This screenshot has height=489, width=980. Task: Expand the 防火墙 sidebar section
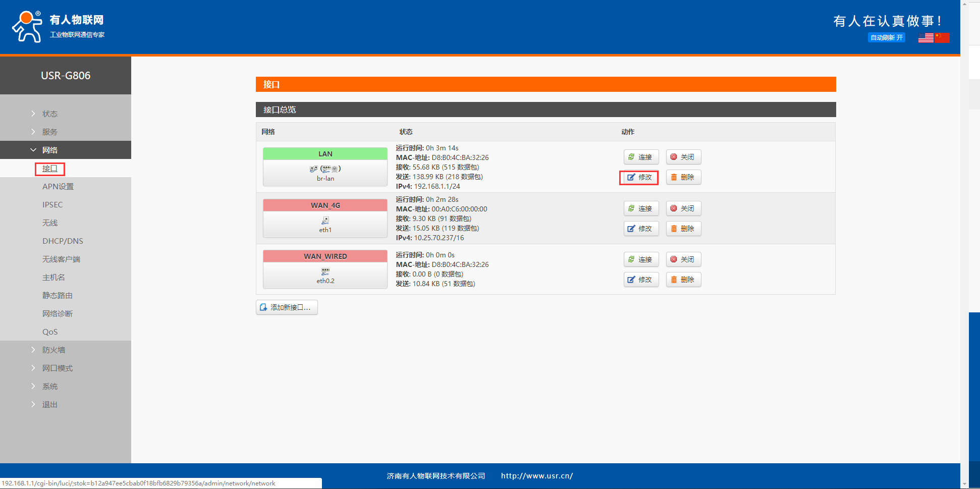53,350
